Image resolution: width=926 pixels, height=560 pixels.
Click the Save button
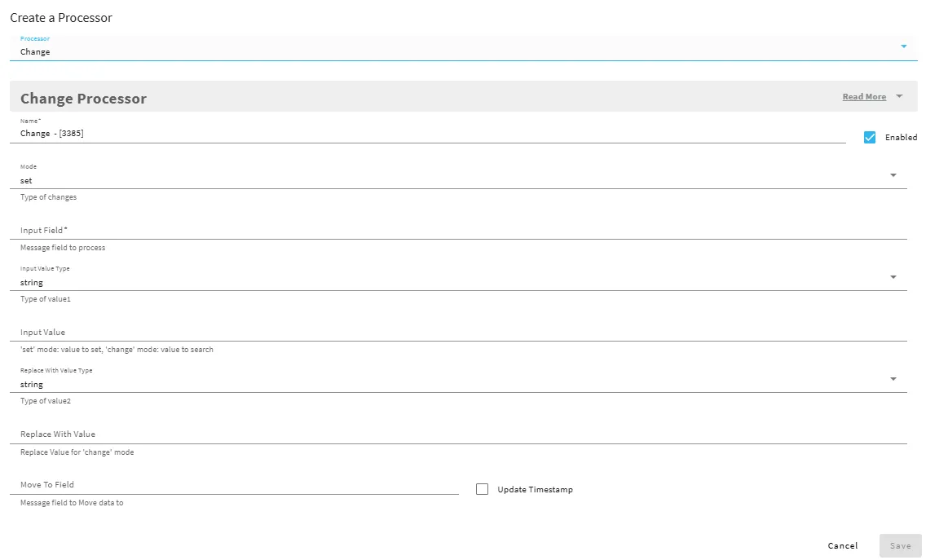tap(901, 546)
